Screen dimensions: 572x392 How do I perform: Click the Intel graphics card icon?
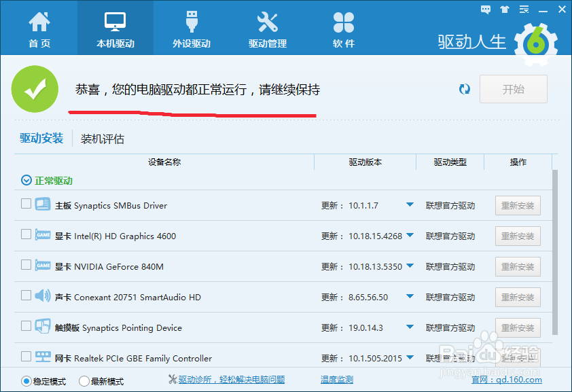tap(43, 234)
